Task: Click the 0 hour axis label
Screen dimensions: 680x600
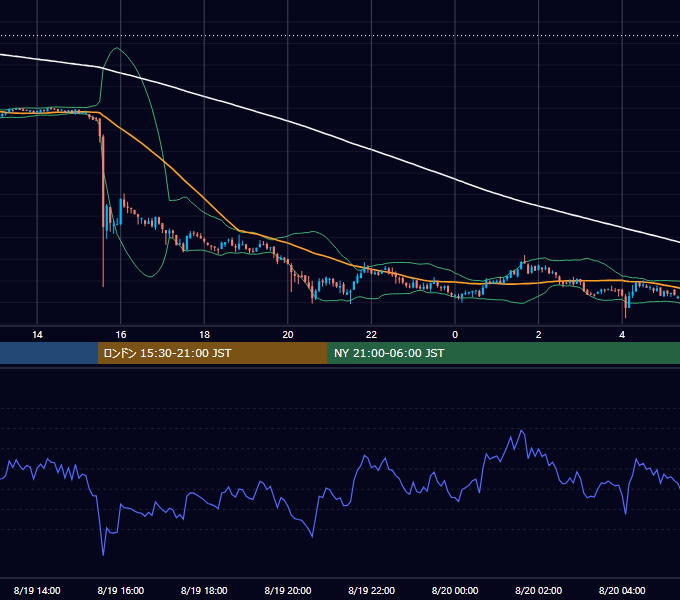Action: [455, 335]
